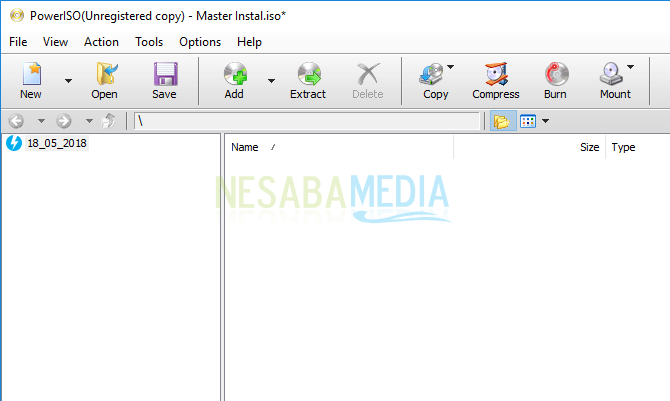
Task: Open the Tools menu
Action: tap(149, 42)
